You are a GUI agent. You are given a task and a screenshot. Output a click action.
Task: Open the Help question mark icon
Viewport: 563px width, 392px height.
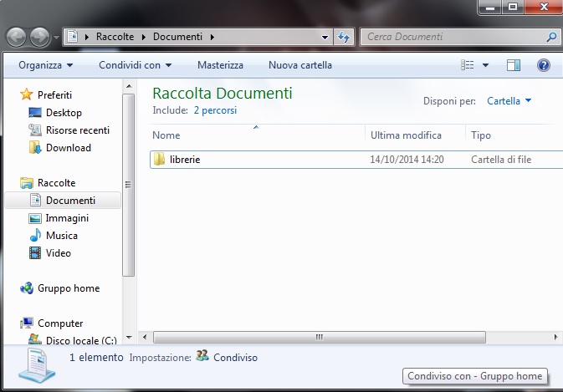point(543,65)
